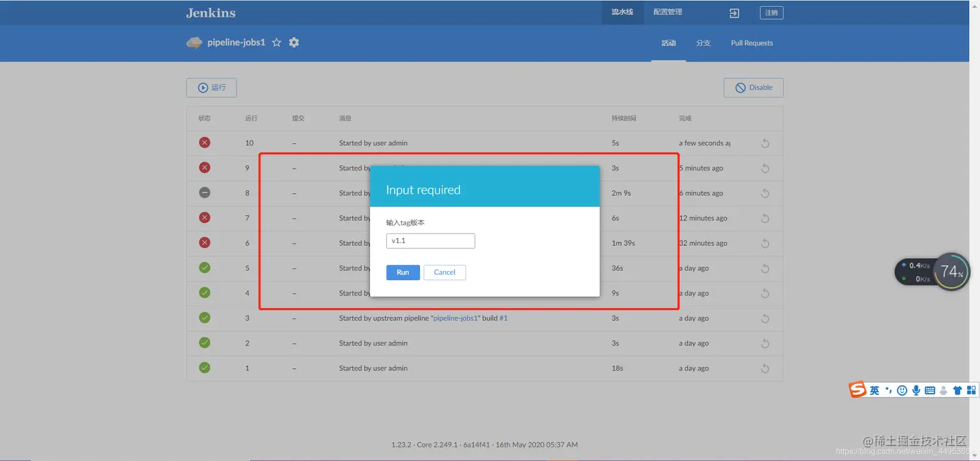Image resolution: width=980 pixels, height=461 pixels.
Task: Favorite pipeline-jobs1 with the star icon
Action: 277,43
